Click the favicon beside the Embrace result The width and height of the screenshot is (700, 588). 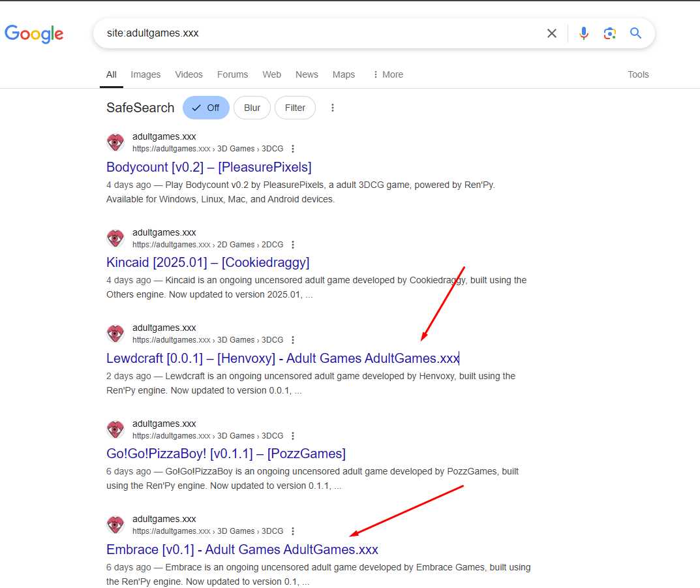tap(115, 525)
